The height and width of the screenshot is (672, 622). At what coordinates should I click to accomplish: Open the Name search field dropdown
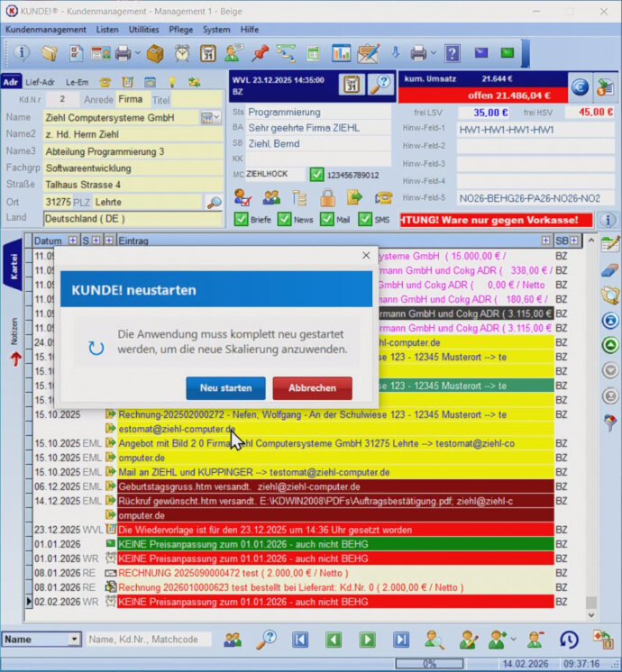pos(75,640)
